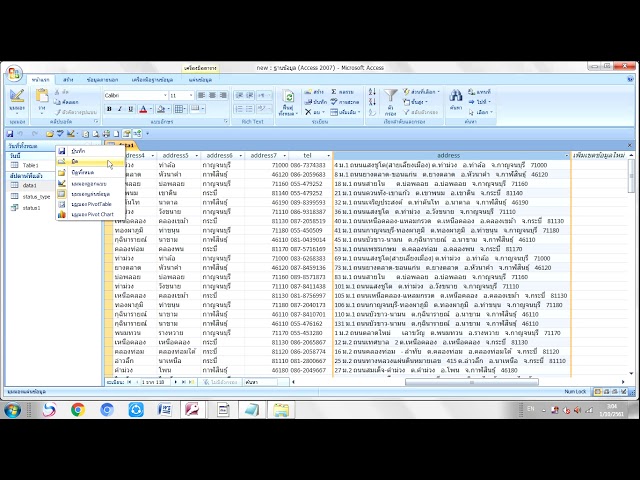
Task: Sort descending with the Z-A icon
Action: [x=372, y=102]
